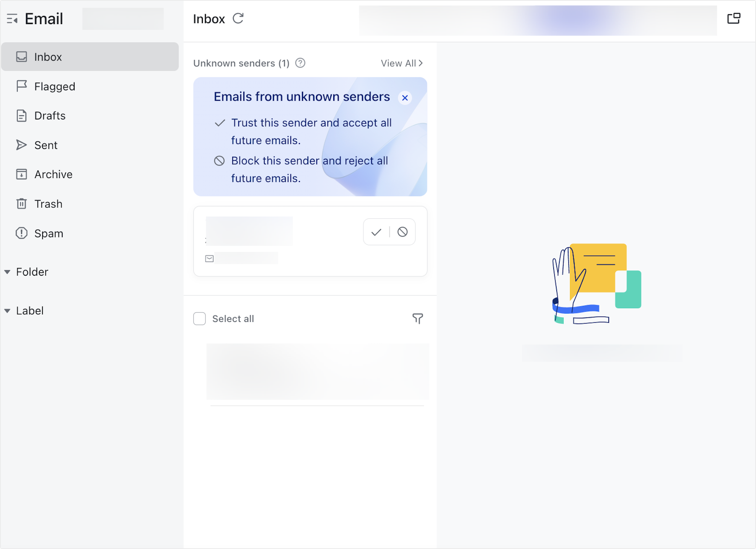Image resolution: width=756 pixels, height=549 pixels.
Task: Open the unknown senders help tooltip
Action: pyautogui.click(x=300, y=63)
